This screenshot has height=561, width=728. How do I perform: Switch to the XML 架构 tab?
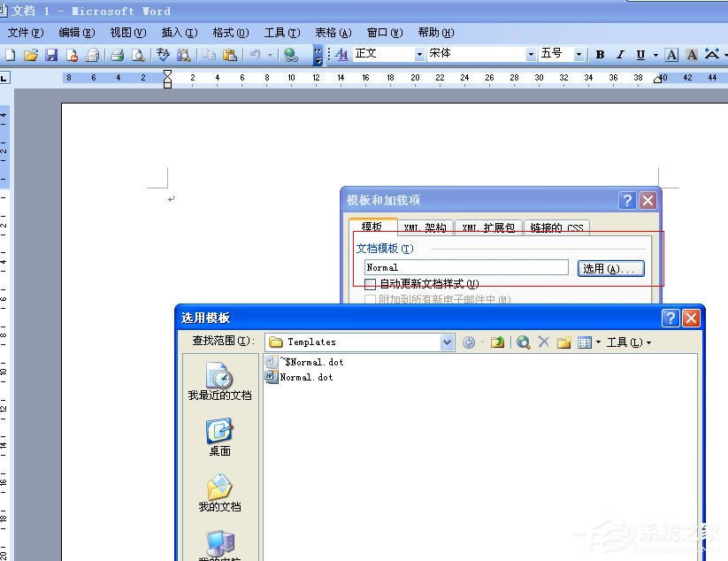tap(425, 227)
